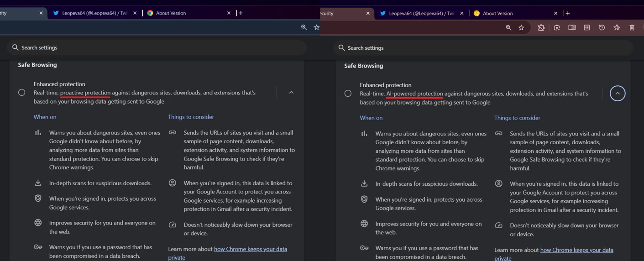Image resolution: width=644 pixels, height=261 pixels.
Task: Click screenshot capture icon in right toolbar
Action: [x=557, y=28]
